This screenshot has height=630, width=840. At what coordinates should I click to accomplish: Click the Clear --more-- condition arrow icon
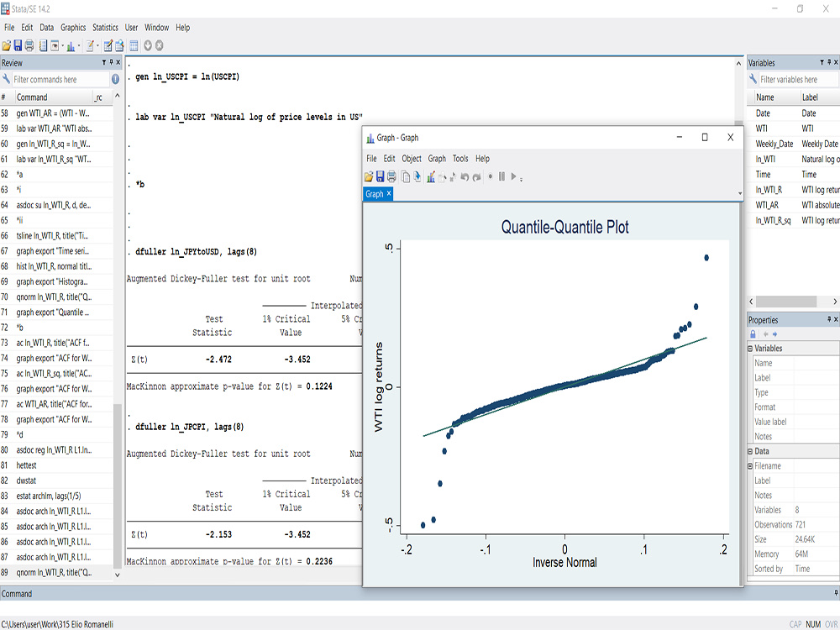[148, 46]
